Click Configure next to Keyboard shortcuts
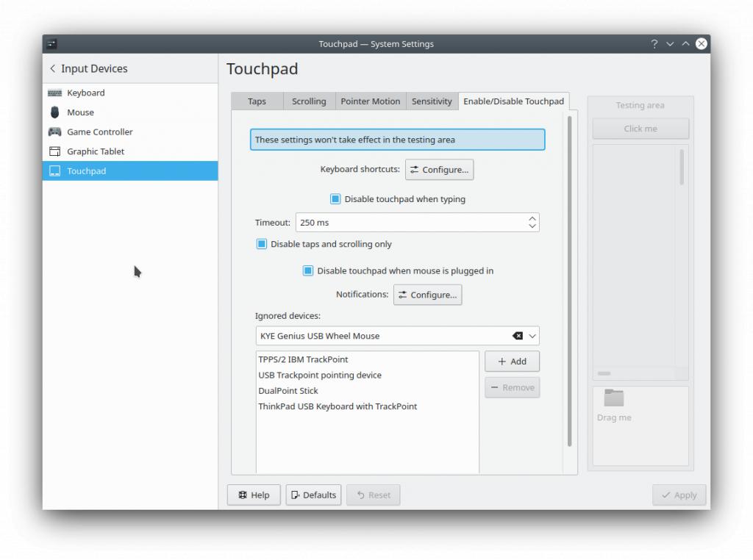 pyautogui.click(x=439, y=170)
